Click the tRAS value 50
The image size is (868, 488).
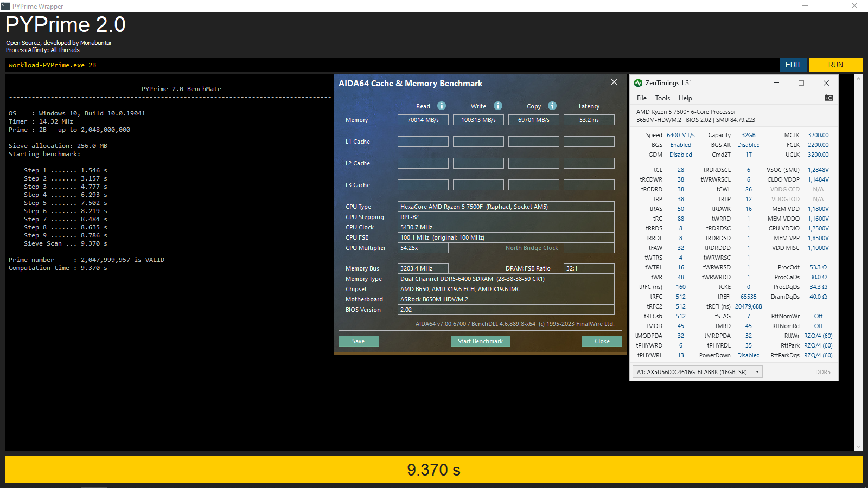pos(681,209)
